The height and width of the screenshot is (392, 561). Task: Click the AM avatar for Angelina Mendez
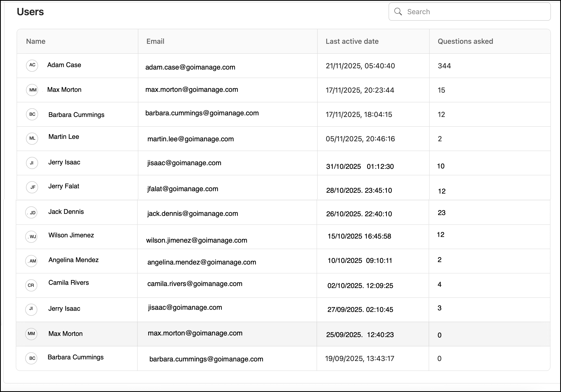click(x=31, y=261)
